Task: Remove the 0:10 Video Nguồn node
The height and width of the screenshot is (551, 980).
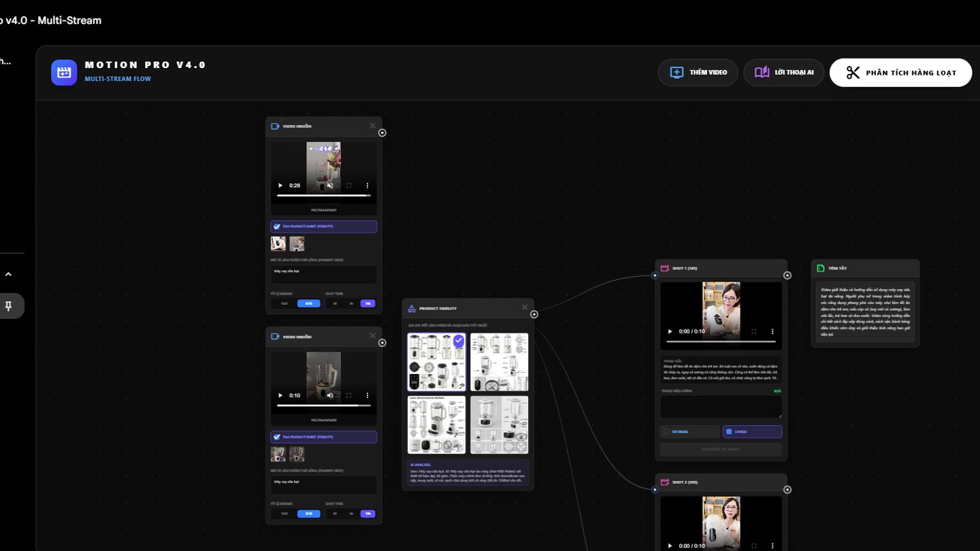Action: tap(372, 336)
